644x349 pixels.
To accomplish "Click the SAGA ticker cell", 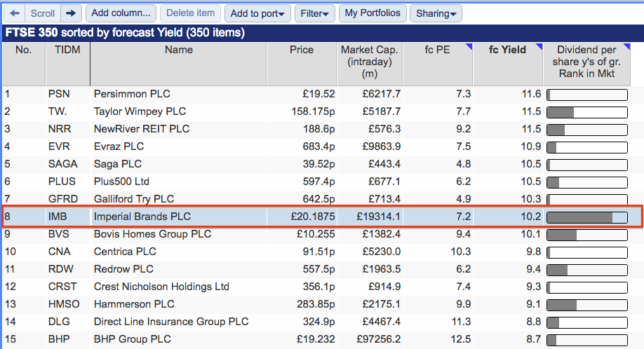I will coord(62,164).
